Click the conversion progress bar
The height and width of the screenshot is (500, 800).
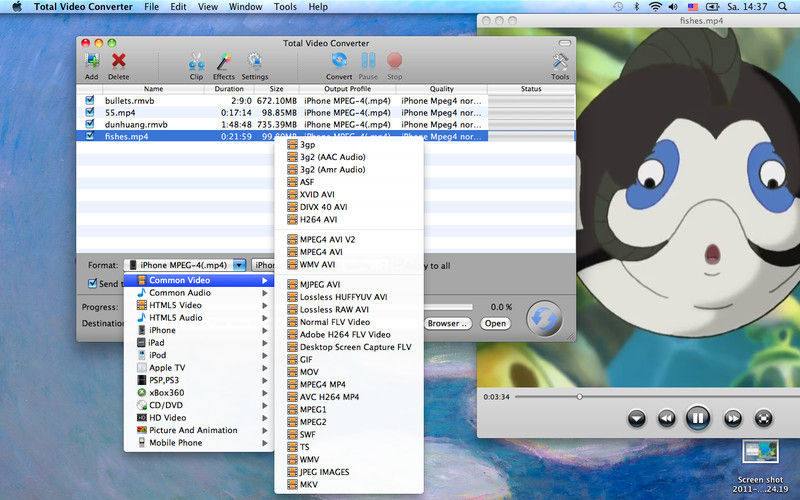pos(448,307)
